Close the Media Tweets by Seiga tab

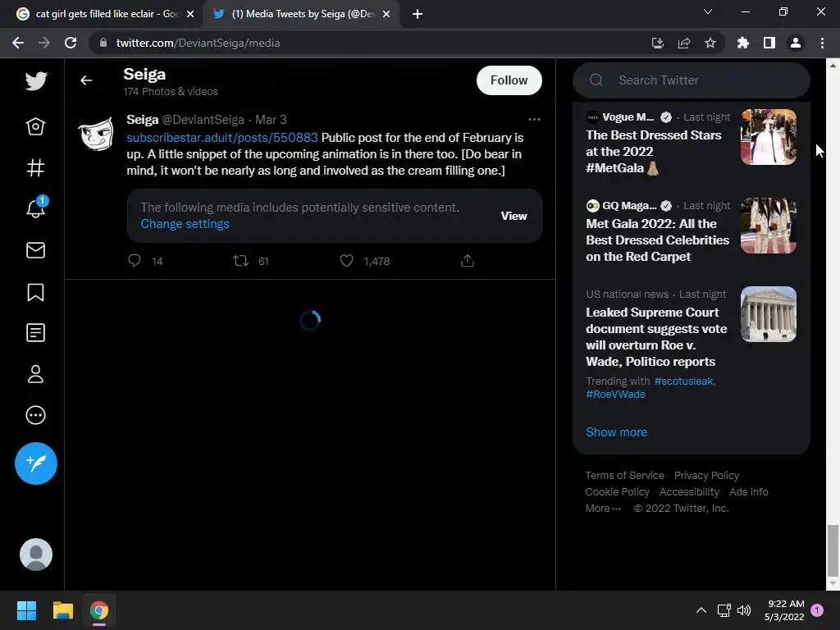pos(386,14)
